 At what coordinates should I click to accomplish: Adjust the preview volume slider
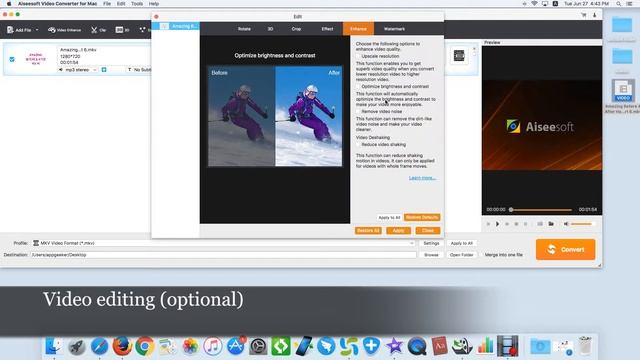[x=582, y=224]
